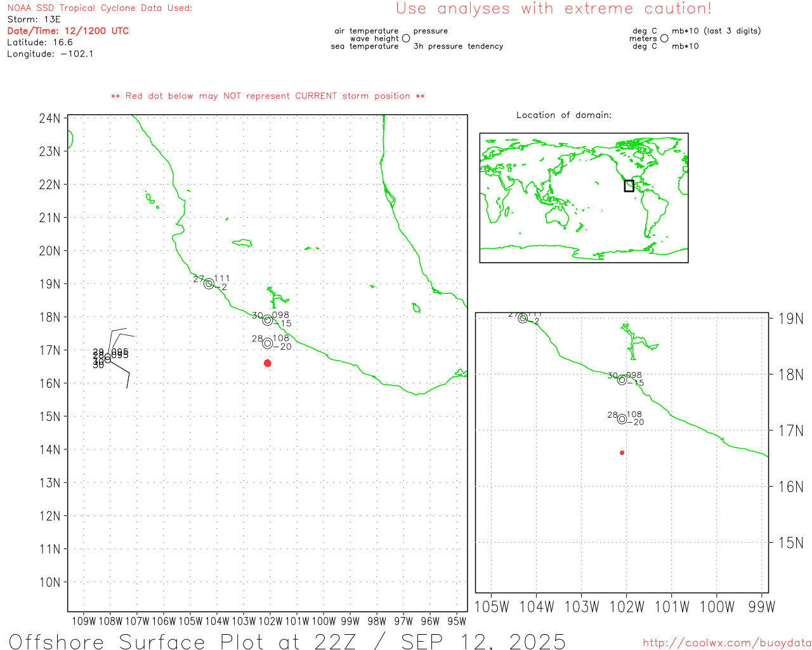Click the 'mb*10 (last 3 digits)' legend label
Viewport: 812px width, 650px height.
point(716,31)
